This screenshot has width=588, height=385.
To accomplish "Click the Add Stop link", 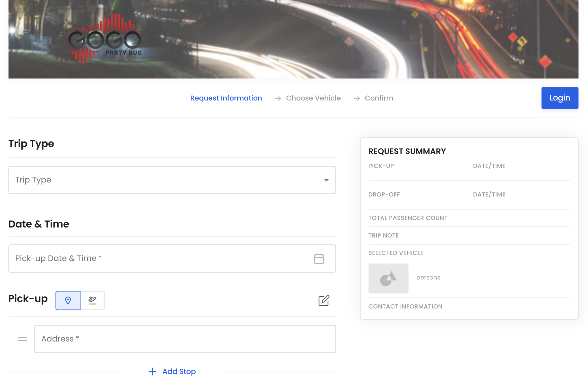I will coord(179,371).
